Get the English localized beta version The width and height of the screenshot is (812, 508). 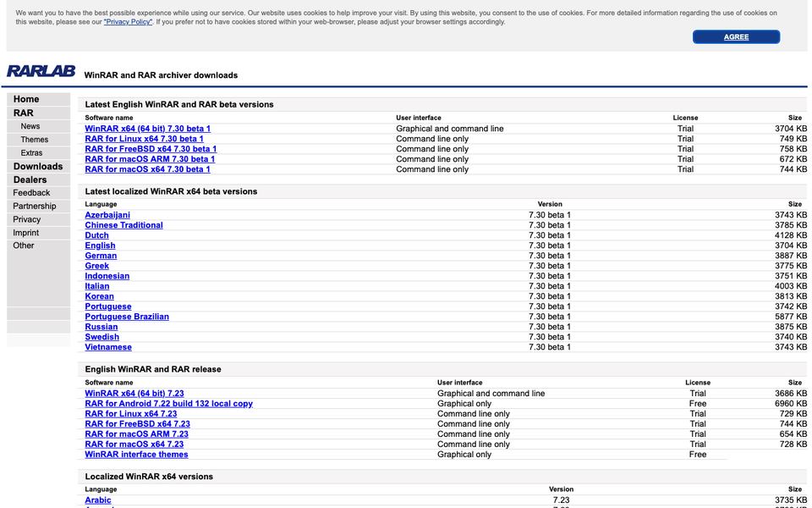[100, 246]
